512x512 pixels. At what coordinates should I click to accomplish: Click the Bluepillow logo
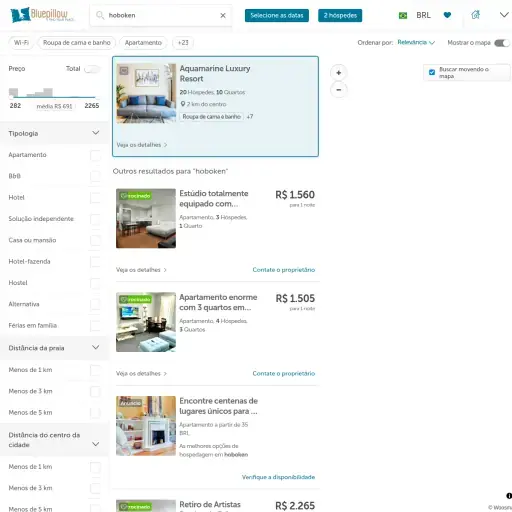(42, 15)
